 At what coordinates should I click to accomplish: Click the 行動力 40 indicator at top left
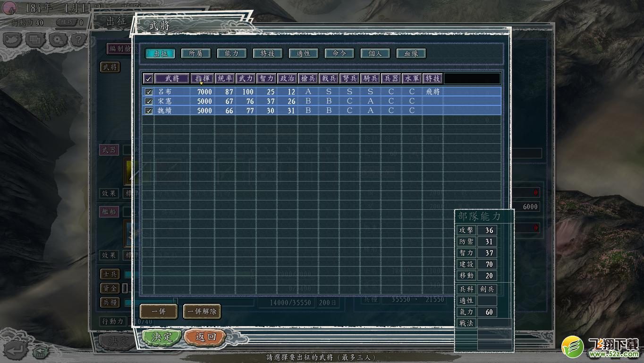click(x=27, y=22)
